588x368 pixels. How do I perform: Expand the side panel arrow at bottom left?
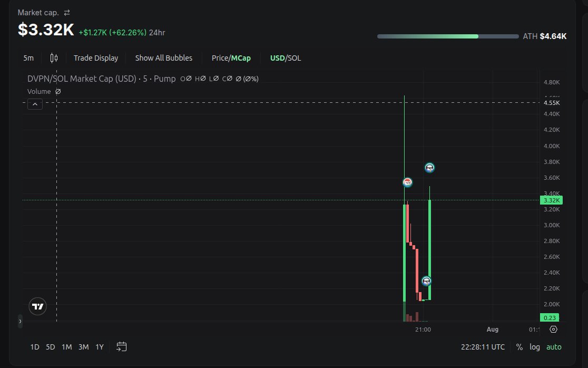click(20, 322)
